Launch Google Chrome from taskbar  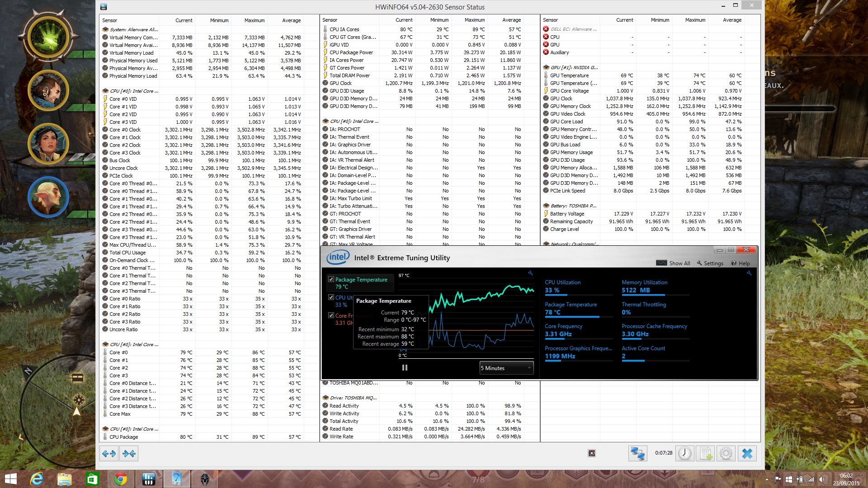pyautogui.click(x=121, y=479)
